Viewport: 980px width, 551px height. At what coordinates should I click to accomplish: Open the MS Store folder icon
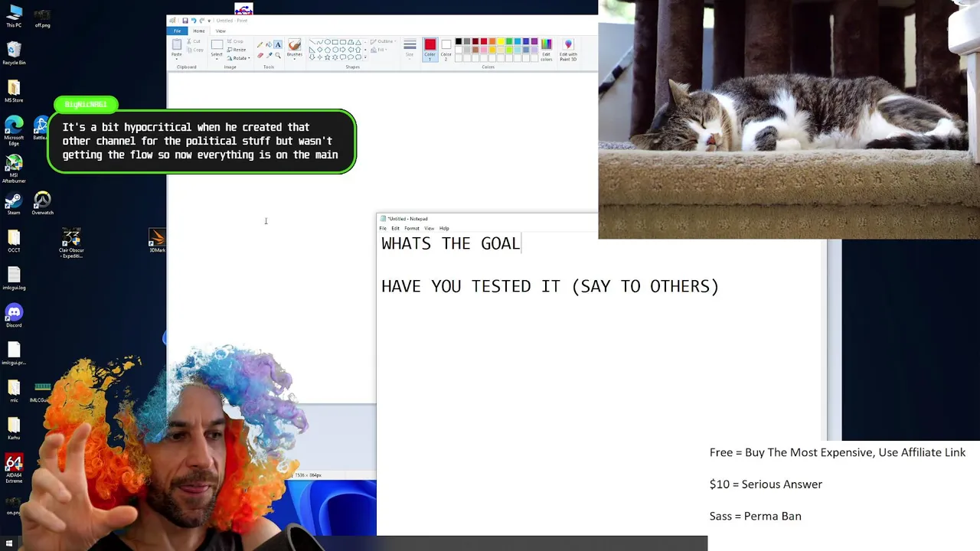pos(14,91)
